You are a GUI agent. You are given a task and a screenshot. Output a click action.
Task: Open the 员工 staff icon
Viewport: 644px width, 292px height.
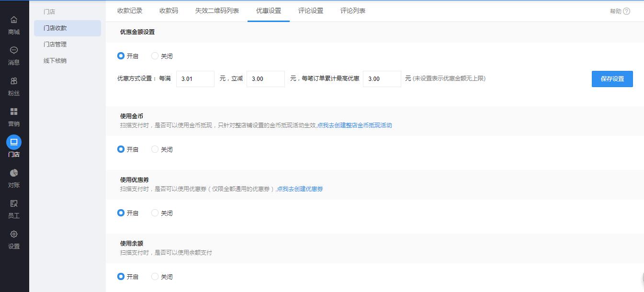[x=14, y=203]
